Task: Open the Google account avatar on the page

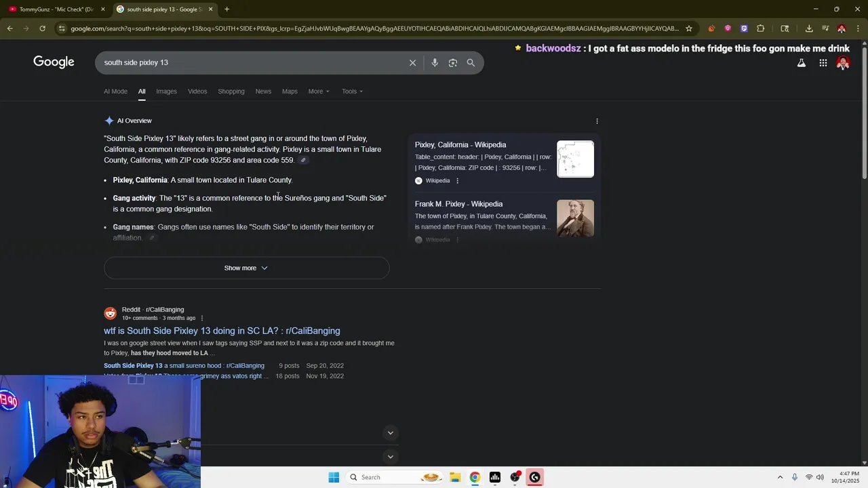Action: [x=843, y=63]
